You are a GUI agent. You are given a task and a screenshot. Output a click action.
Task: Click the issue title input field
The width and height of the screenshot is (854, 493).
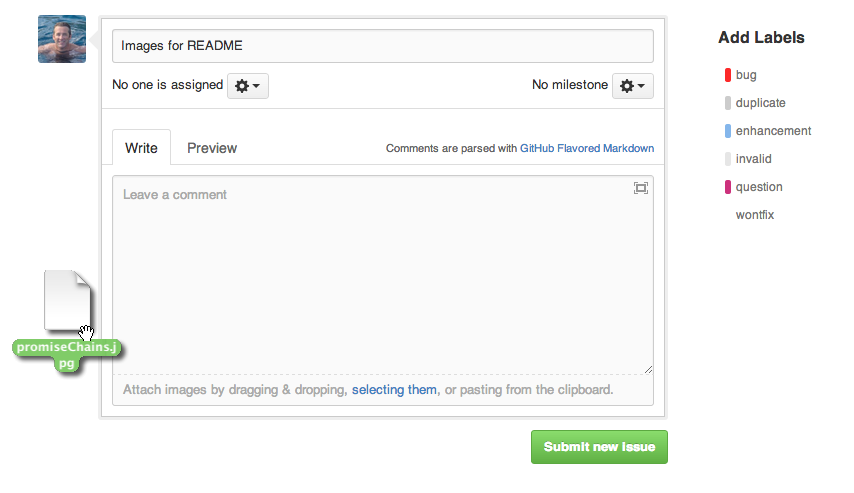tap(382, 46)
